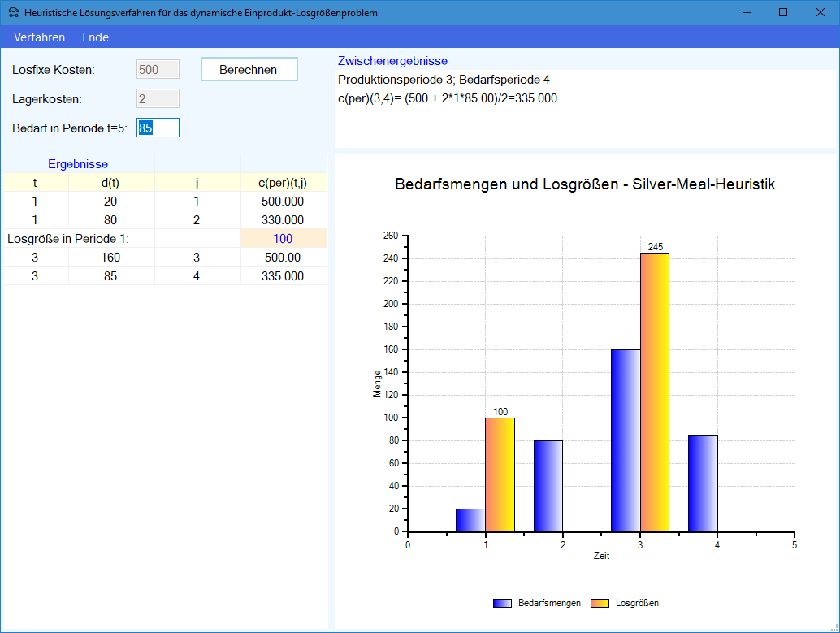
Task: Click the Lagerkosten input field
Action: [158, 98]
